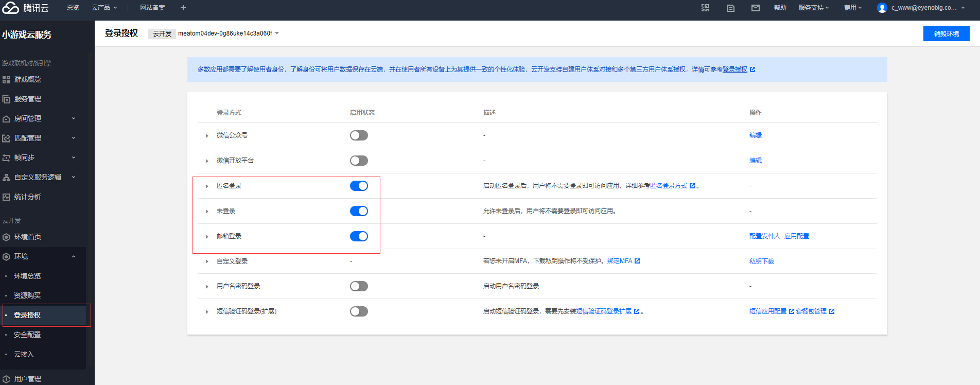
Task: Open the 云产品 dropdown menu
Action: (104, 8)
